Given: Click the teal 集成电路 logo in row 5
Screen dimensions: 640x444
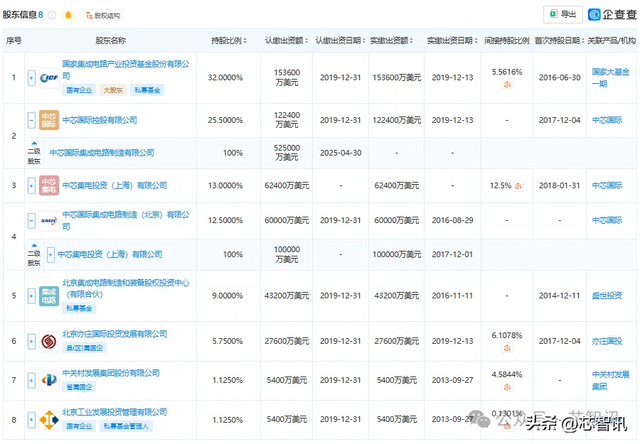Looking at the screenshot, I should pos(49,296).
